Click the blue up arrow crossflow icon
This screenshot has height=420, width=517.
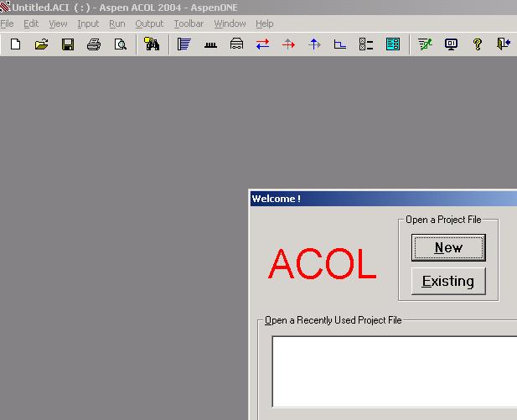(314, 44)
